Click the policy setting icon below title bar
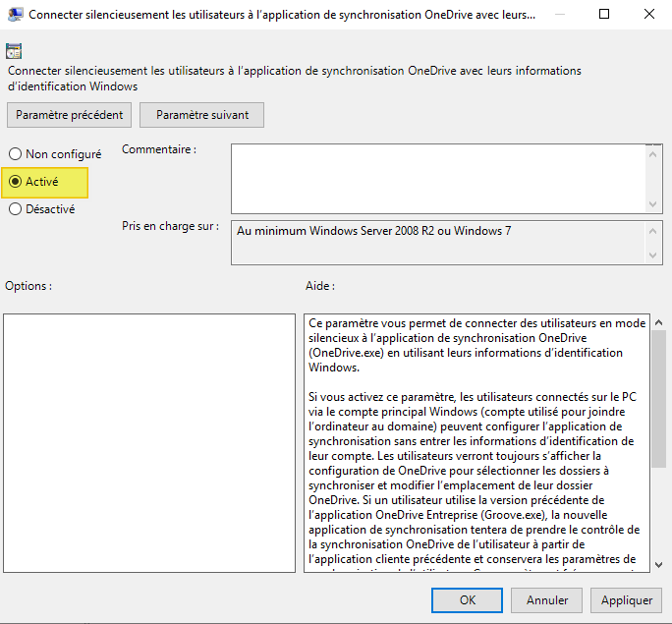This screenshot has width=672, height=624. click(x=14, y=51)
